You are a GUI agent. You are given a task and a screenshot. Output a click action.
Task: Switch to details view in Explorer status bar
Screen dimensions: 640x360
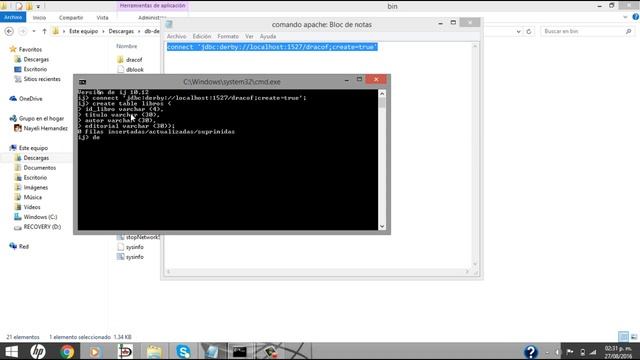pos(623,337)
